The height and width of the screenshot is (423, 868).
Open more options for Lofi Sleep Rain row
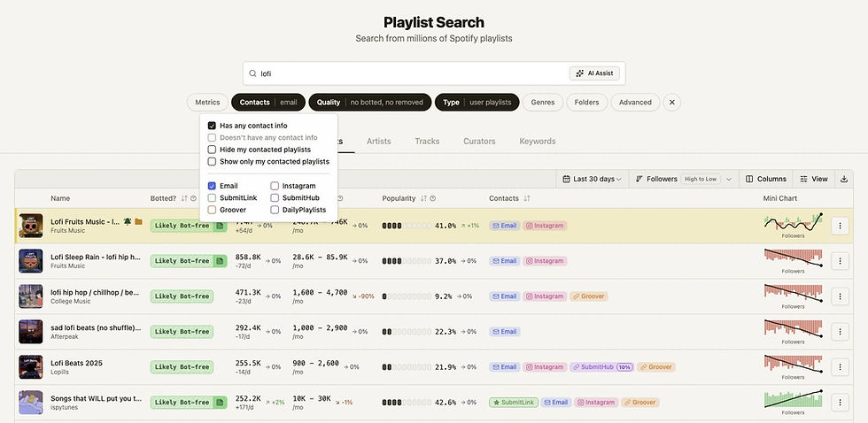[840, 261]
